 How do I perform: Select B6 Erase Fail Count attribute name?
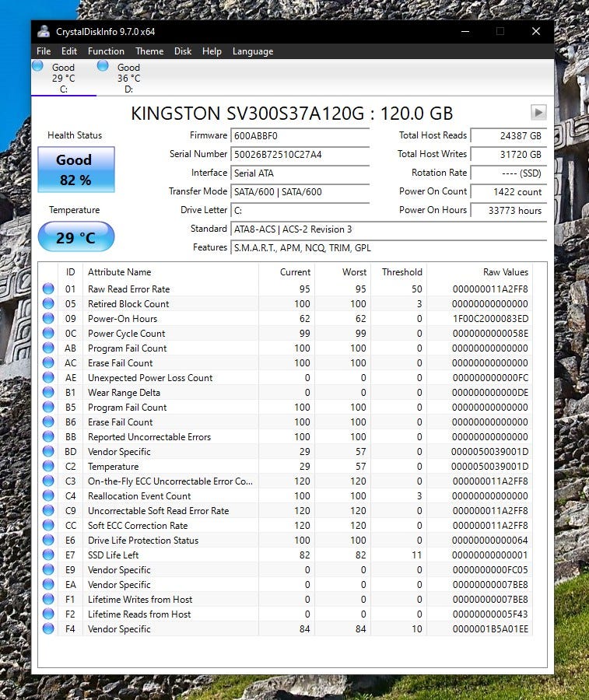120,422
